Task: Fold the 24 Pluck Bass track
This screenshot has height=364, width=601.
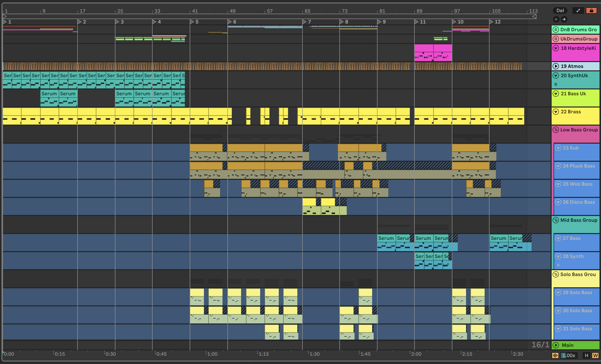Action: point(558,166)
